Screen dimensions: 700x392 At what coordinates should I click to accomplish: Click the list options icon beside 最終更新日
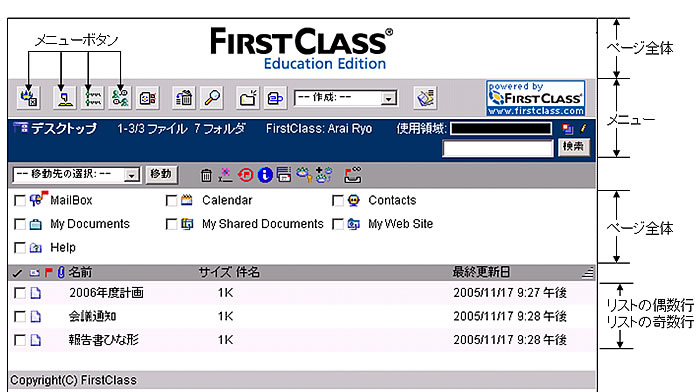[x=588, y=272]
